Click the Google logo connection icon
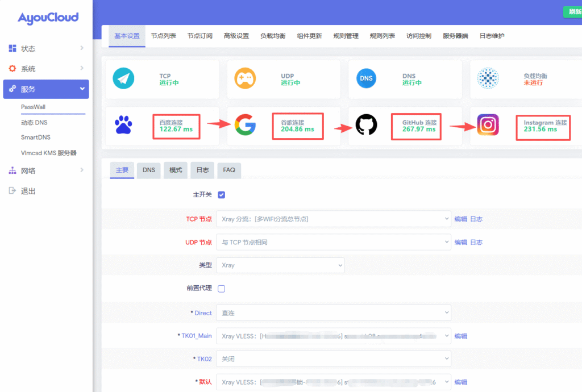582x392 pixels. point(245,124)
